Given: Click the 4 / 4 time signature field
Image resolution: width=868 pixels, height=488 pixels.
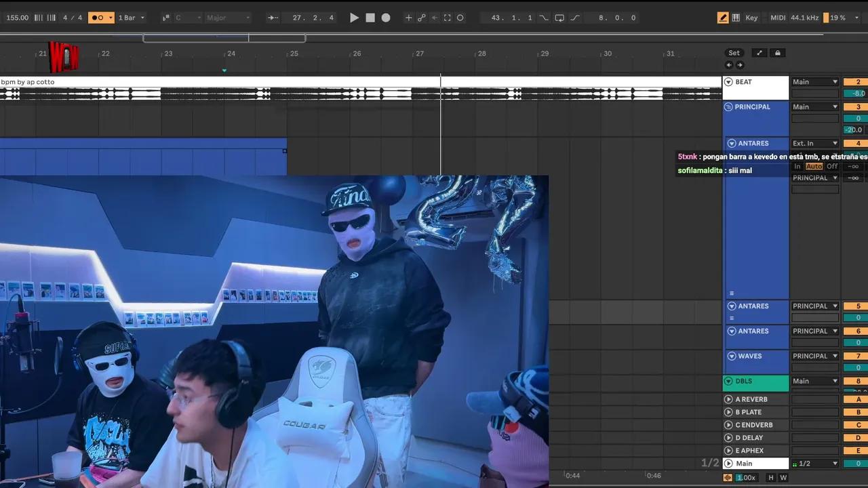Looking at the screenshot, I should [73, 18].
